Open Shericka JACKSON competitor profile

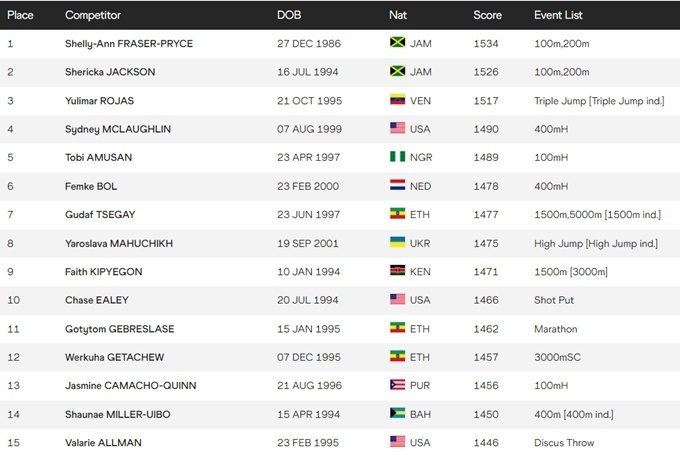110,72
